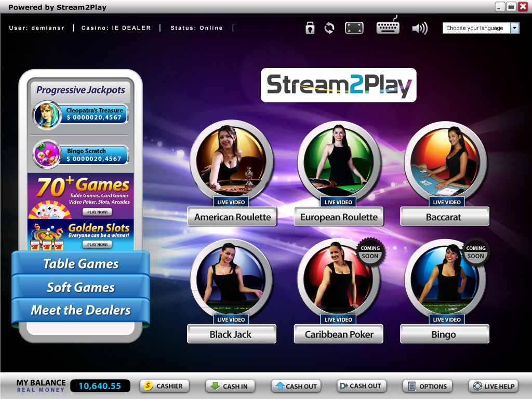Select the European Roulette dealer image
The image size is (532, 399).
[x=339, y=161]
